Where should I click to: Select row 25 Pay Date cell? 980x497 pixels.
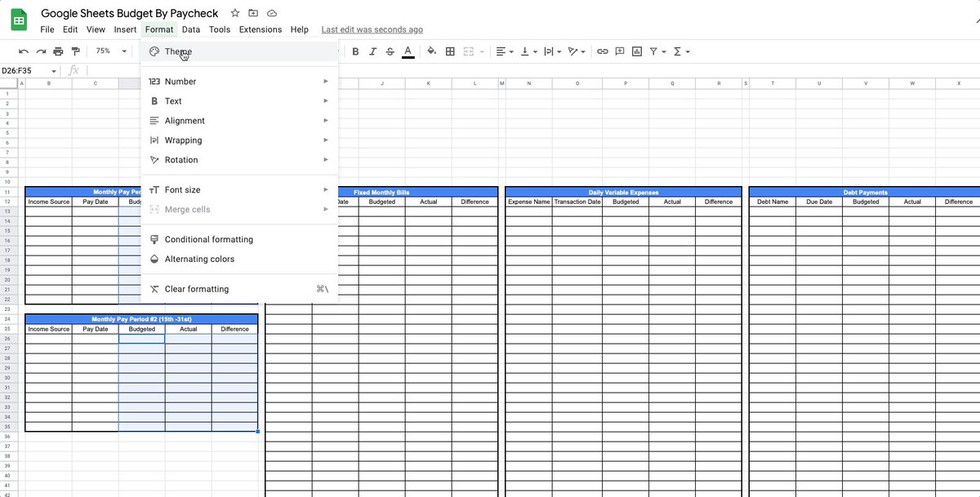coord(95,329)
